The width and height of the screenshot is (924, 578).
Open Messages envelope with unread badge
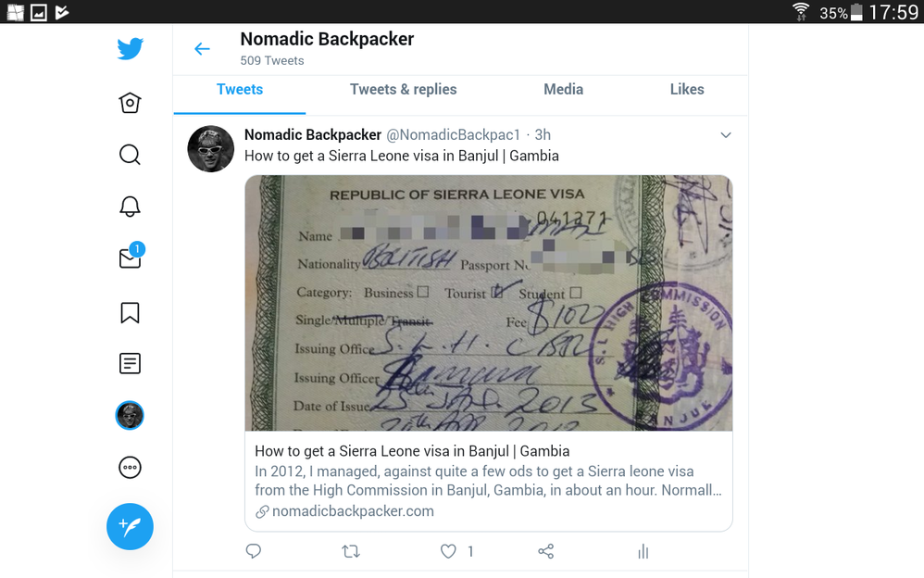131,257
